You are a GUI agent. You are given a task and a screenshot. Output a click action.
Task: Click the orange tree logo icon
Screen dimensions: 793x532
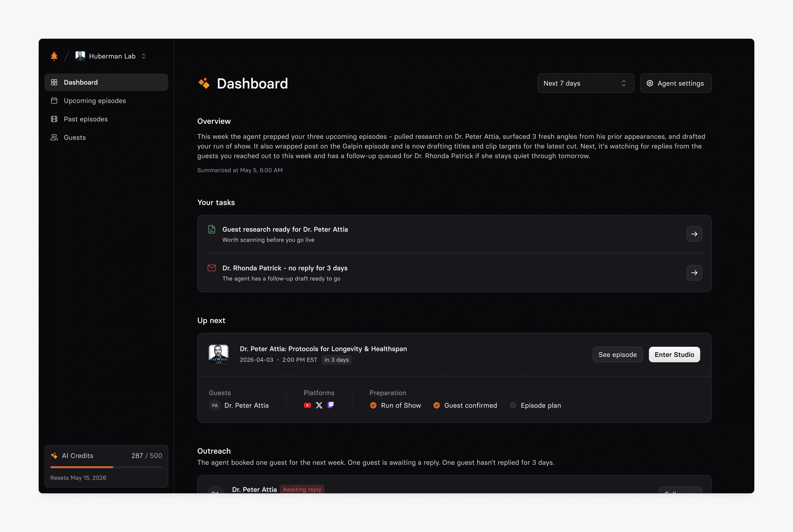pos(54,56)
